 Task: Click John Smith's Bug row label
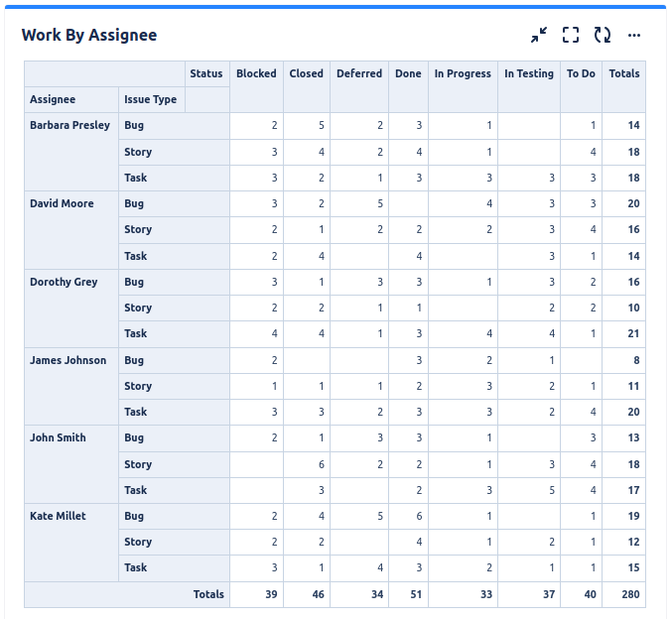(174, 438)
